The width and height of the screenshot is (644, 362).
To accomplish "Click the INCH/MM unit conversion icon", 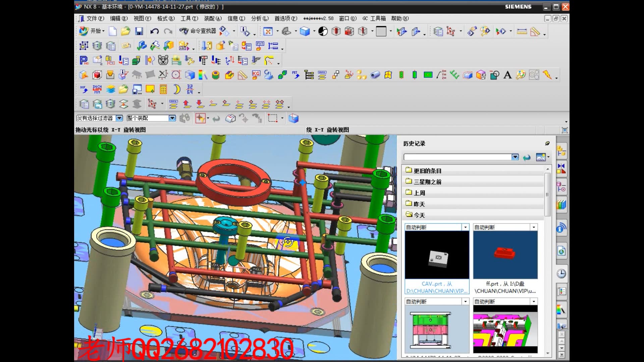I will [97, 89].
